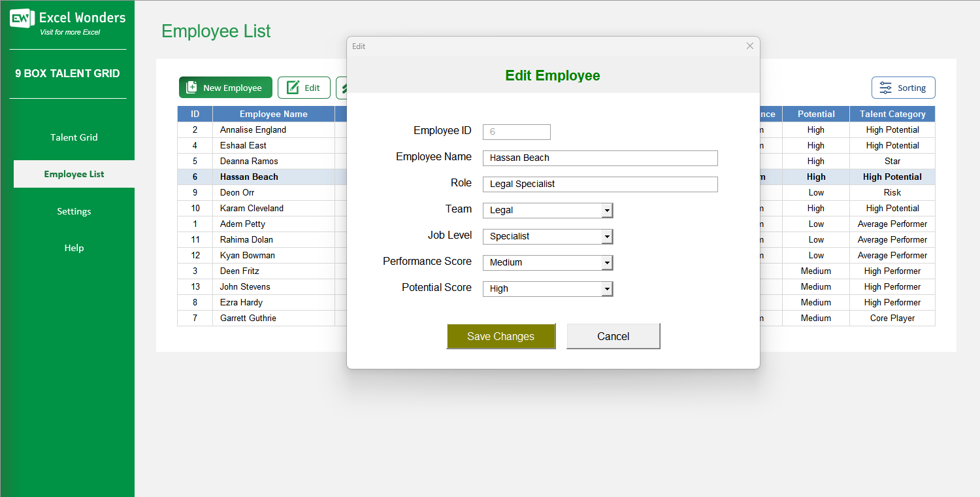Open the Team dropdown in the dialog
980x497 pixels.
pos(606,210)
